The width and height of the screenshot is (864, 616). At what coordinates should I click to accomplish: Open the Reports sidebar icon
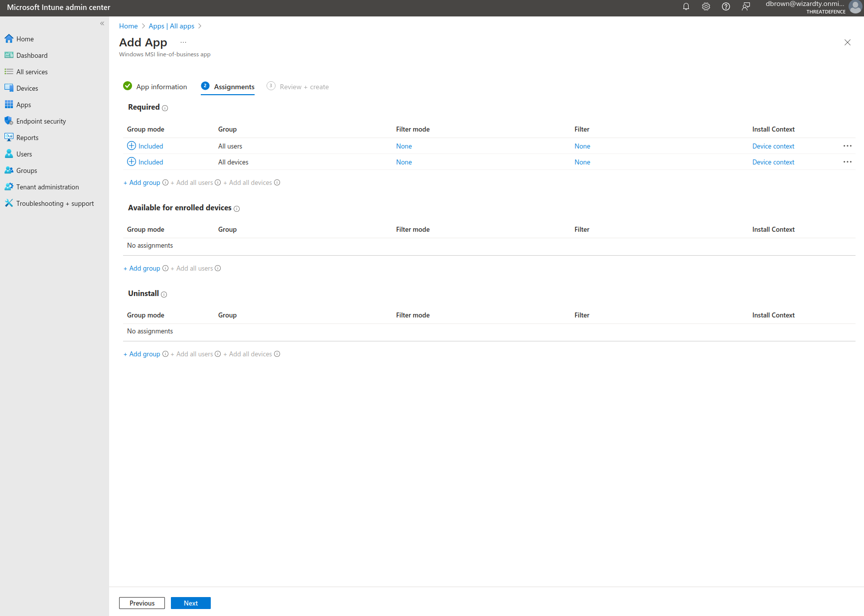click(x=9, y=138)
